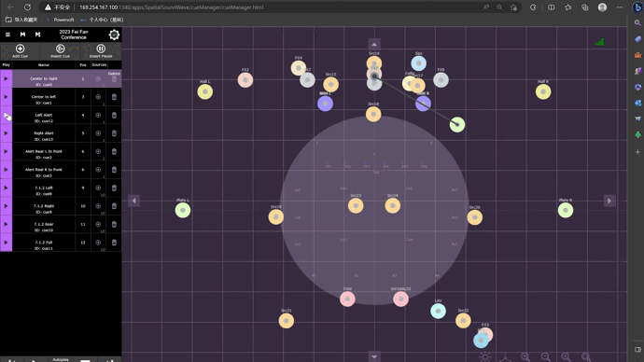Click the Insert Pause icon
The image size is (644, 362).
coord(101,51)
